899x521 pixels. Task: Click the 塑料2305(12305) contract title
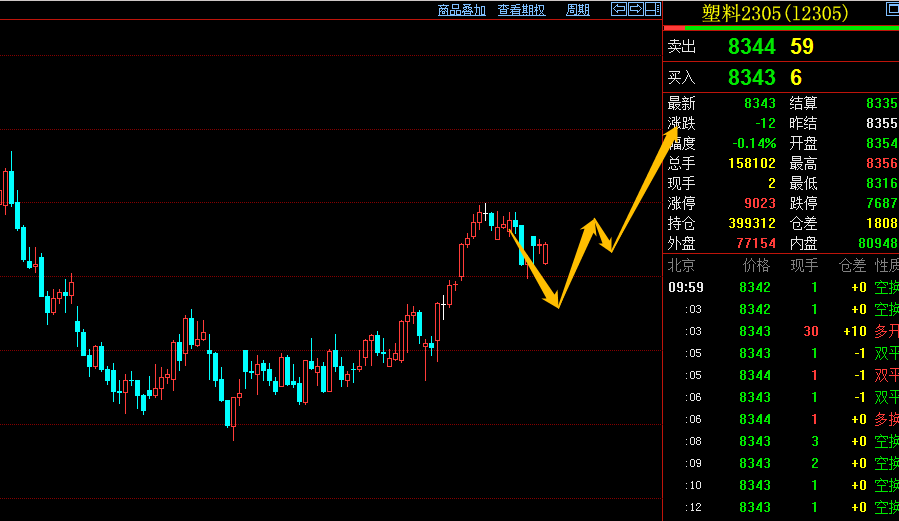(x=775, y=13)
